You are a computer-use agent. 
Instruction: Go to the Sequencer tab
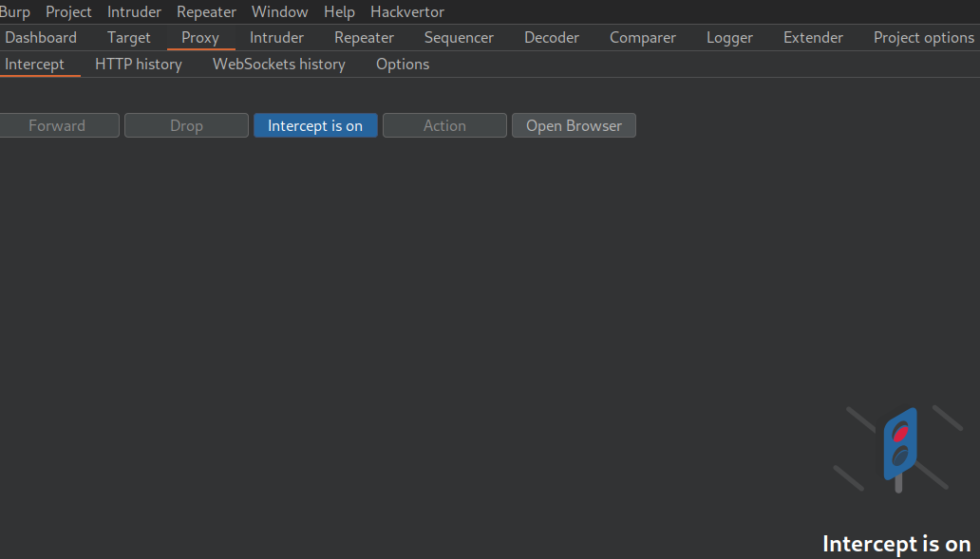[459, 37]
